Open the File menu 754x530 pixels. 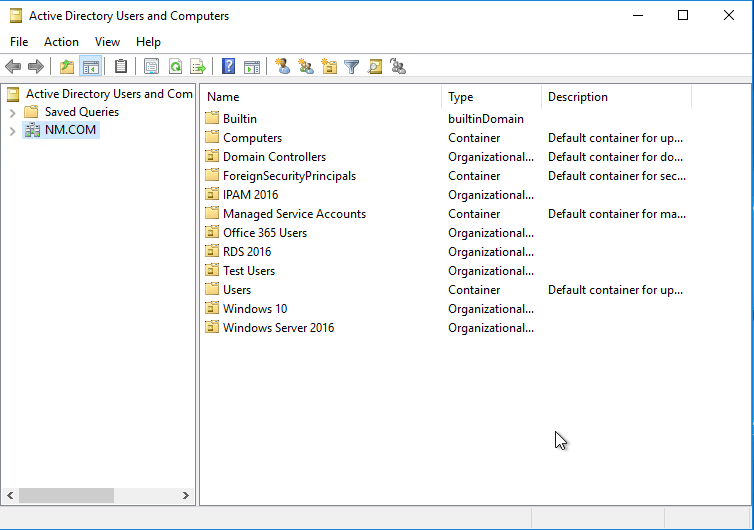click(x=19, y=42)
